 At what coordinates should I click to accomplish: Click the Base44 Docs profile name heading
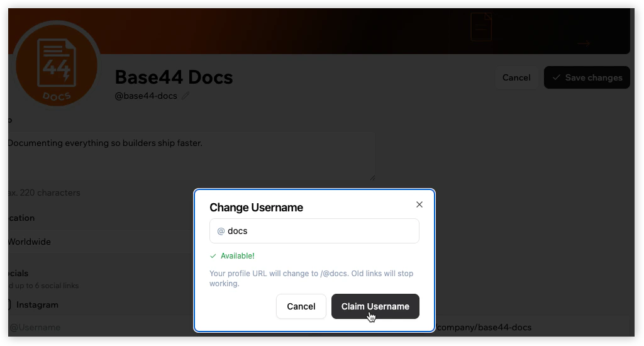[x=174, y=77]
